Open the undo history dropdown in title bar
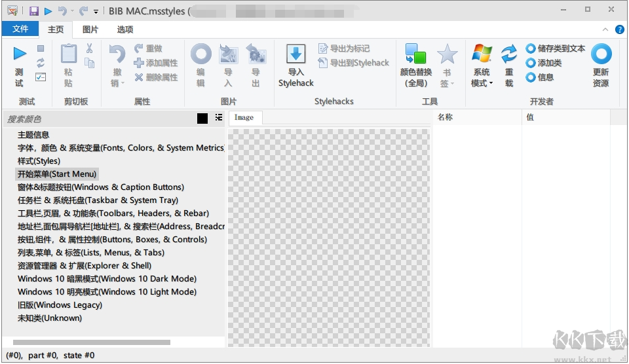The image size is (629, 364). 73,11
